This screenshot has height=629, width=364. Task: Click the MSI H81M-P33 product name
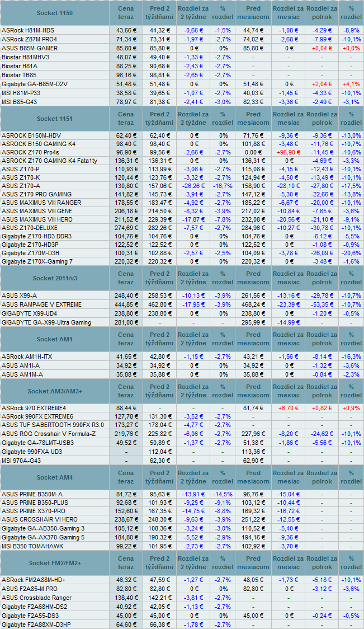(x=21, y=93)
